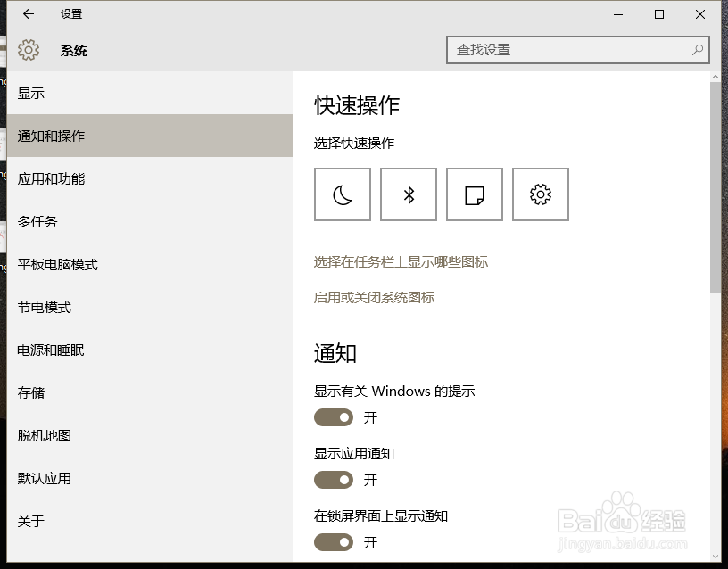Screen dimensions: 728x569
Task: Open the 关于 page
Action: 150,521
